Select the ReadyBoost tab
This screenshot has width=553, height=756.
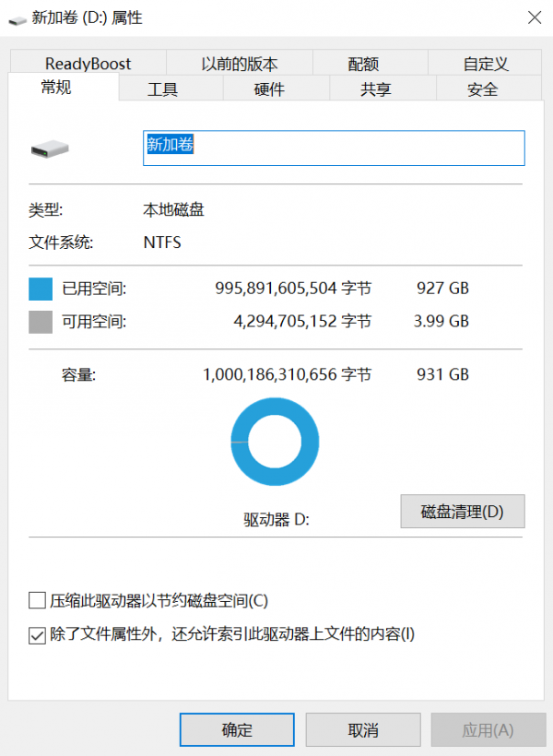pos(87,63)
